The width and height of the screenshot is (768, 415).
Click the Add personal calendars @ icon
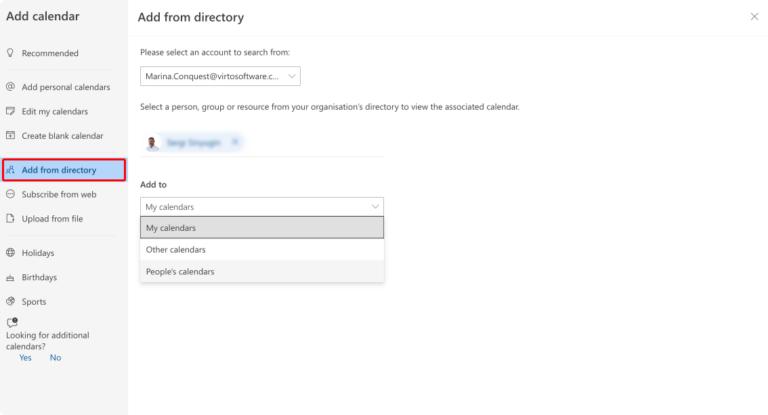10,87
